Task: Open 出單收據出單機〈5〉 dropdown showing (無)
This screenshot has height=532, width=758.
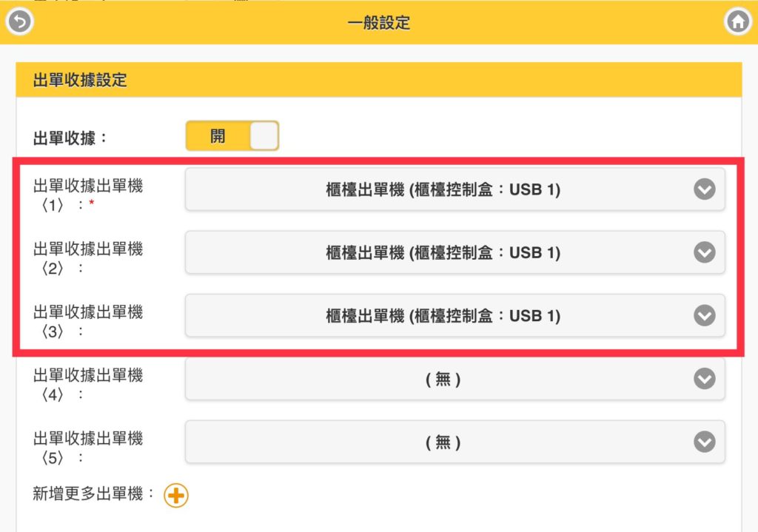Action: pos(455,442)
